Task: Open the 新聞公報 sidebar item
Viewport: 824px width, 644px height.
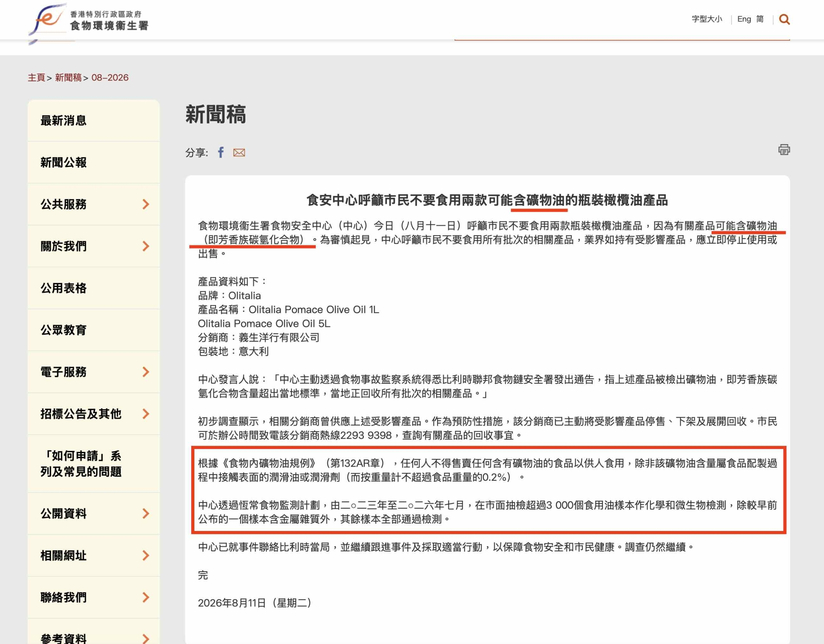Action: [94, 163]
